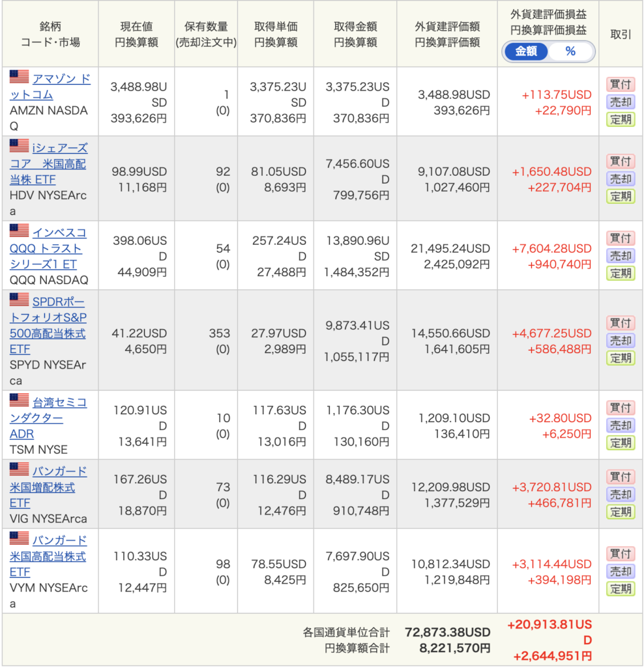Click the 保有数量 (売却注文中) column header

(x=206, y=34)
